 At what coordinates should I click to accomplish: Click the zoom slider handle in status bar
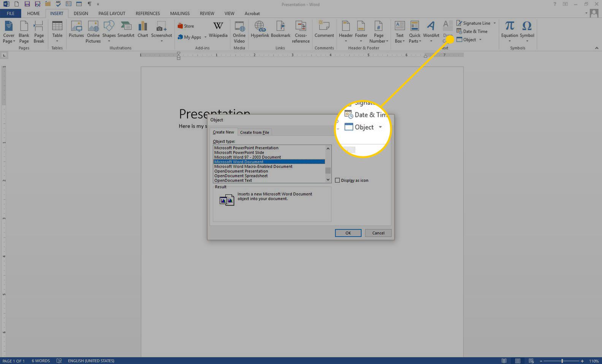(x=562, y=361)
